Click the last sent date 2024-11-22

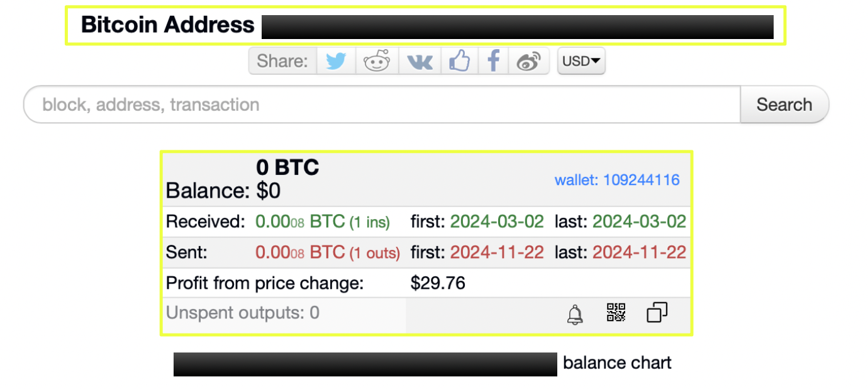tap(639, 252)
